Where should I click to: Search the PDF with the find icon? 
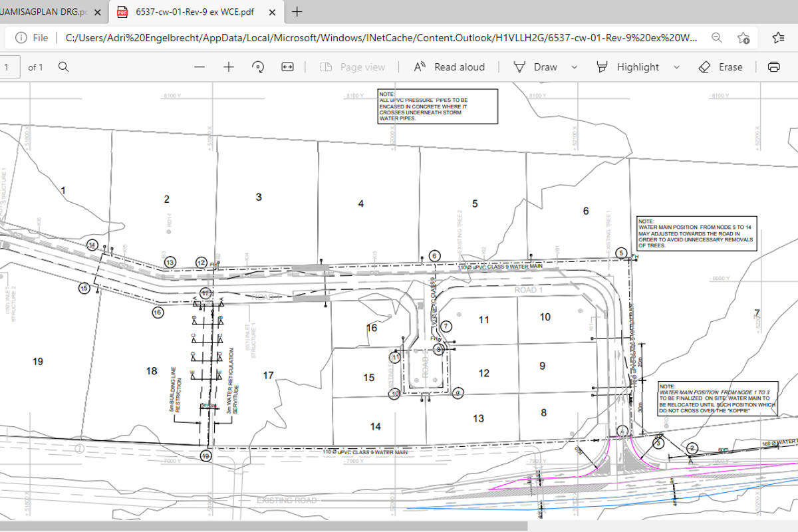64,67
